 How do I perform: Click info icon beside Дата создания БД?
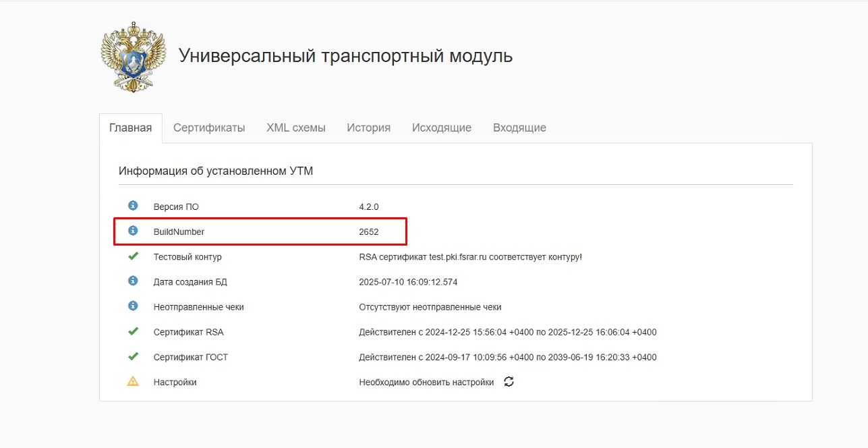click(x=133, y=281)
